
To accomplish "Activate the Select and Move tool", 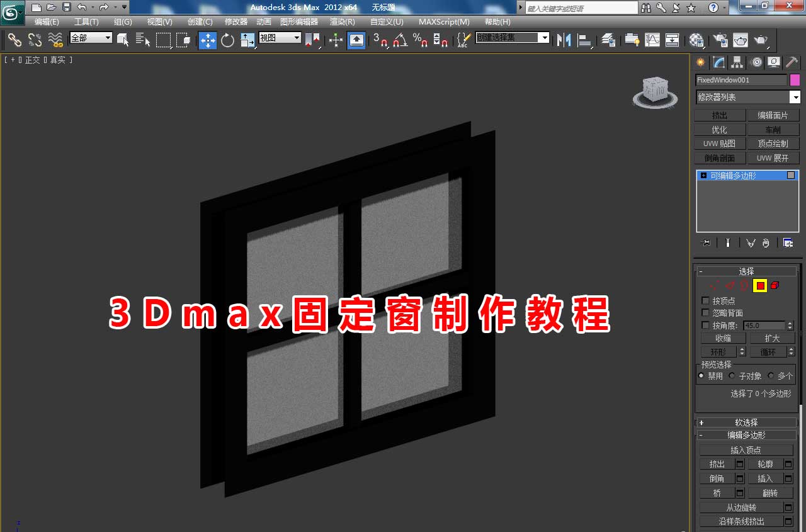I will [x=208, y=40].
